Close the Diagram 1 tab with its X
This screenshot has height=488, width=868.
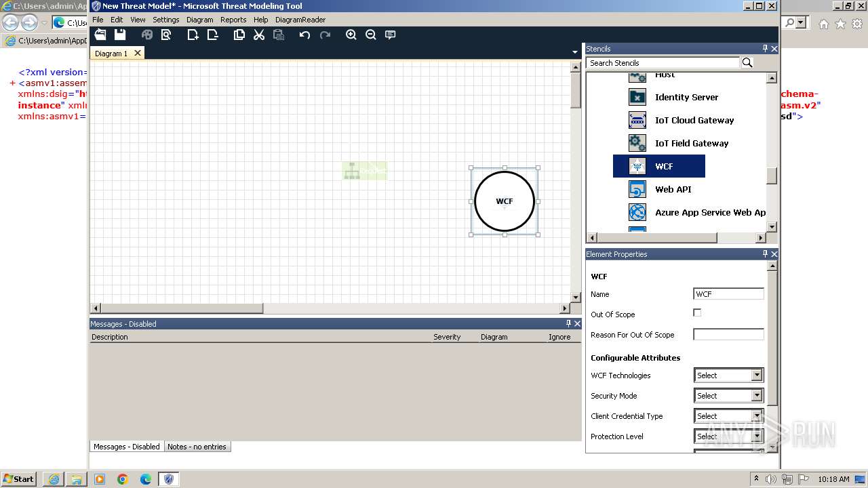(138, 53)
